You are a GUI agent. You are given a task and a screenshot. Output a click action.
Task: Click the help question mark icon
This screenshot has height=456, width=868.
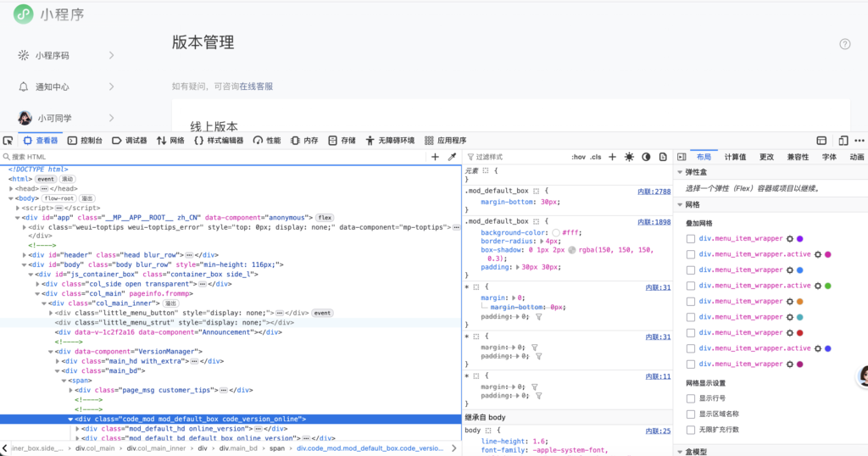tap(844, 44)
